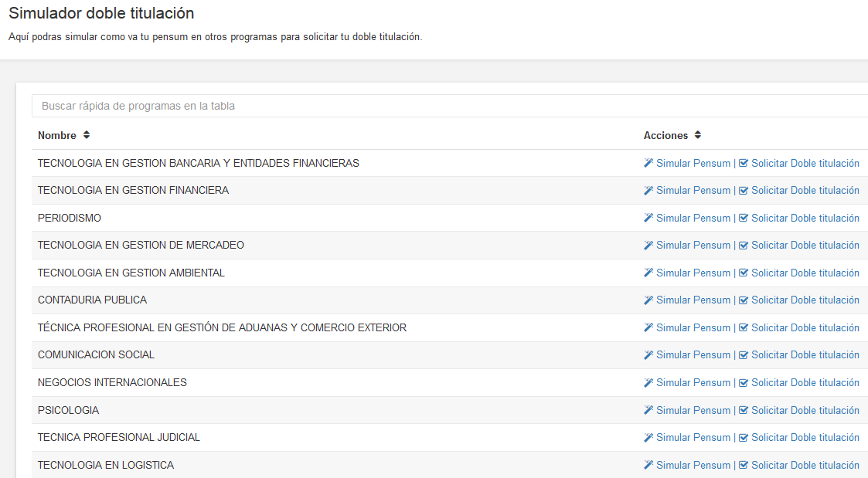Screen dimensions: 868x478
Task: Open Simular Pensum for COMUNICACION SOCIAL
Action: pos(693,354)
